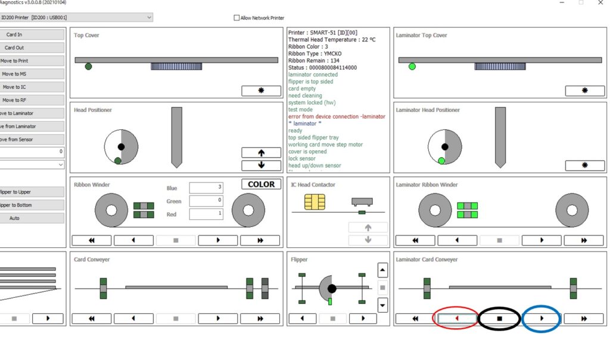Fast rewind the Laminator Card Conveyer
The height and width of the screenshot is (364, 610).
(415, 319)
